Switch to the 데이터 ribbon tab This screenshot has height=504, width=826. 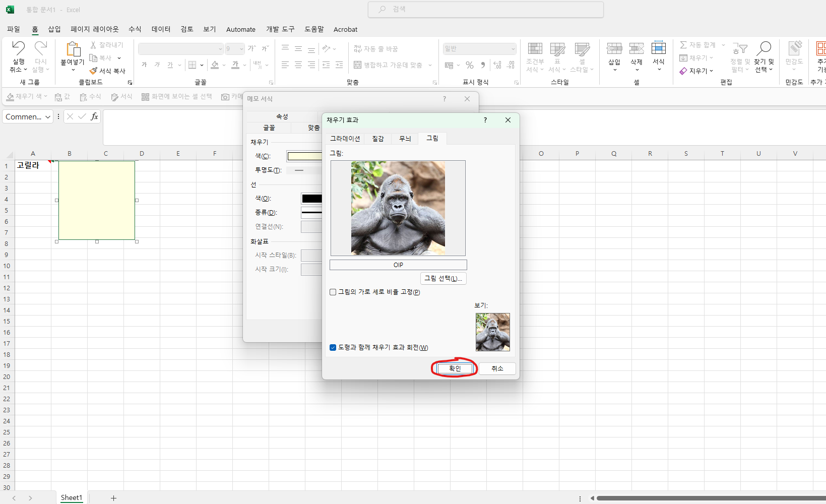[161, 29]
